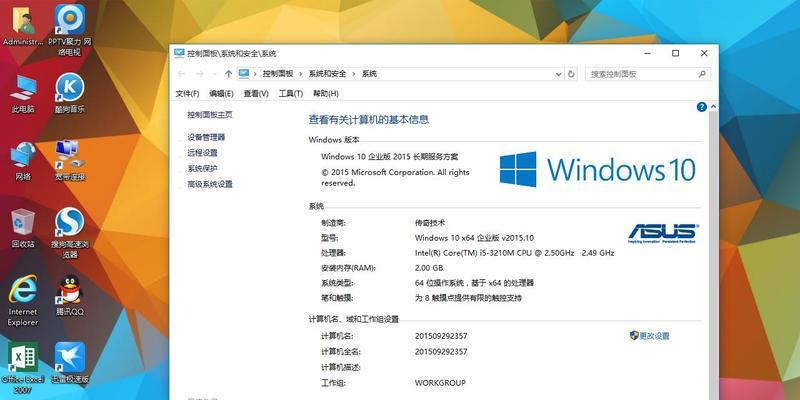Click the search magnifier icon
This screenshot has width=800, height=400.
point(703,74)
